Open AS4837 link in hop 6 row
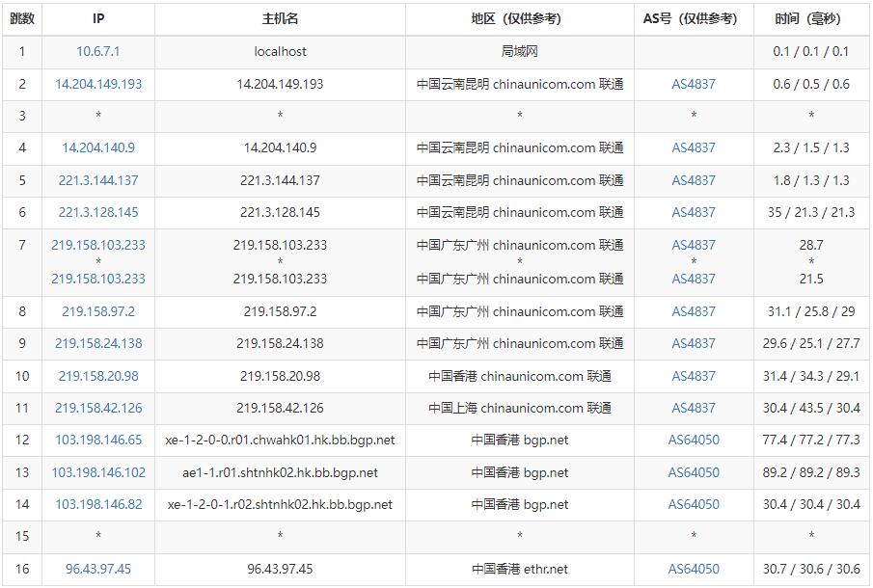873x588 pixels. 694,212
